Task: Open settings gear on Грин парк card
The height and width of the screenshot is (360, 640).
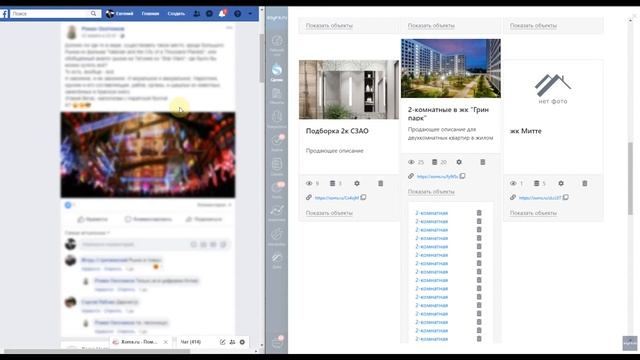Action: (x=459, y=162)
